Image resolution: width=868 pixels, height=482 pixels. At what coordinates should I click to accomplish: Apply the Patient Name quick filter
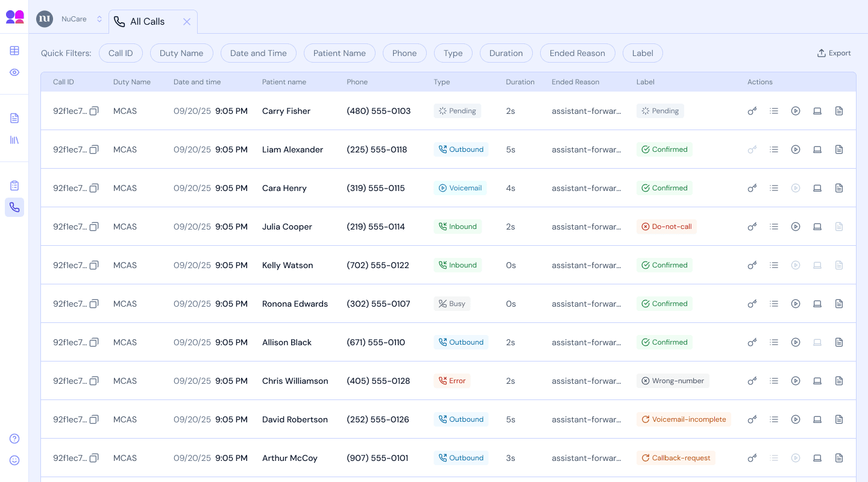pos(339,53)
